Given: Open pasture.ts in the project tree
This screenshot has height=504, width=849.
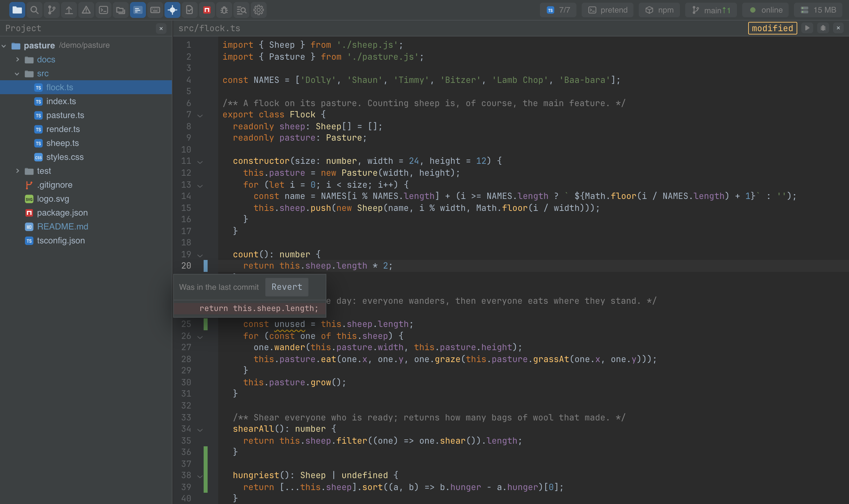Looking at the screenshot, I should point(86,115).
